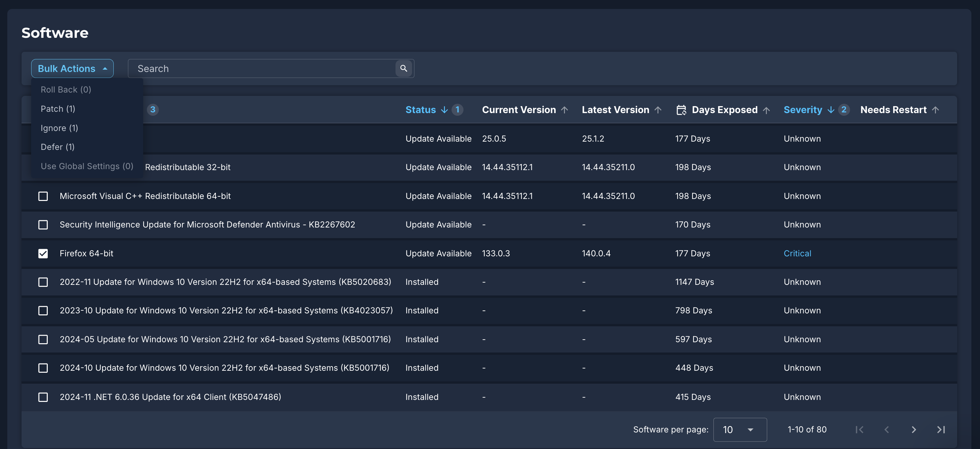Image resolution: width=980 pixels, height=449 pixels.
Task: Click the search magnifier icon
Action: (404, 69)
